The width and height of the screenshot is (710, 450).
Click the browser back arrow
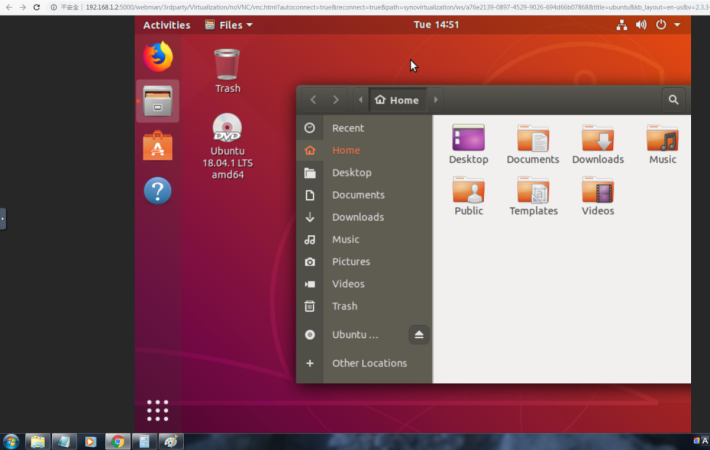coord(9,7)
